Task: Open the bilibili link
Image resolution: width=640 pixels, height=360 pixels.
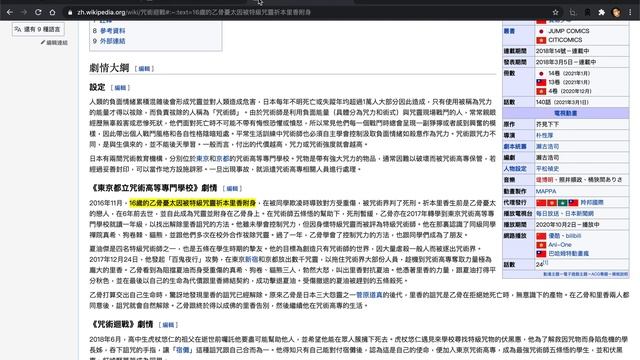Action: tap(573, 236)
